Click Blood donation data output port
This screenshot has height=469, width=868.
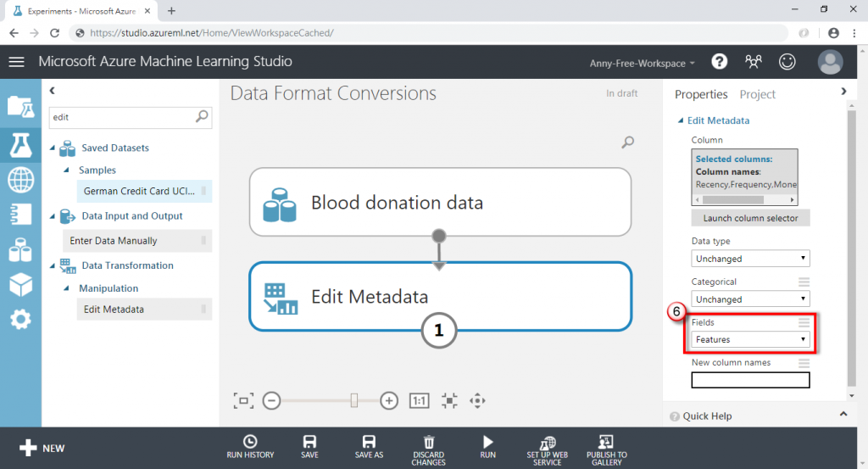tap(439, 237)
